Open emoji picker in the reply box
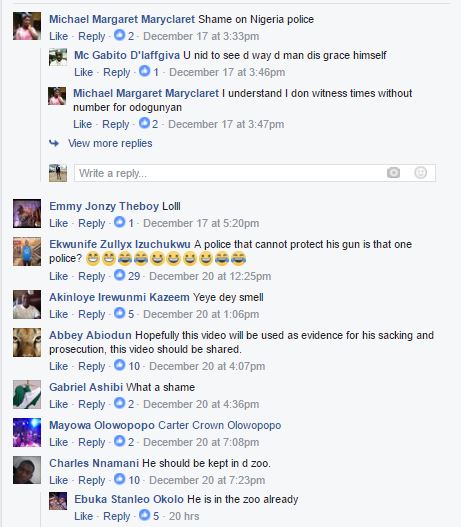Screen dimensions: 461x527 (420, 173)
